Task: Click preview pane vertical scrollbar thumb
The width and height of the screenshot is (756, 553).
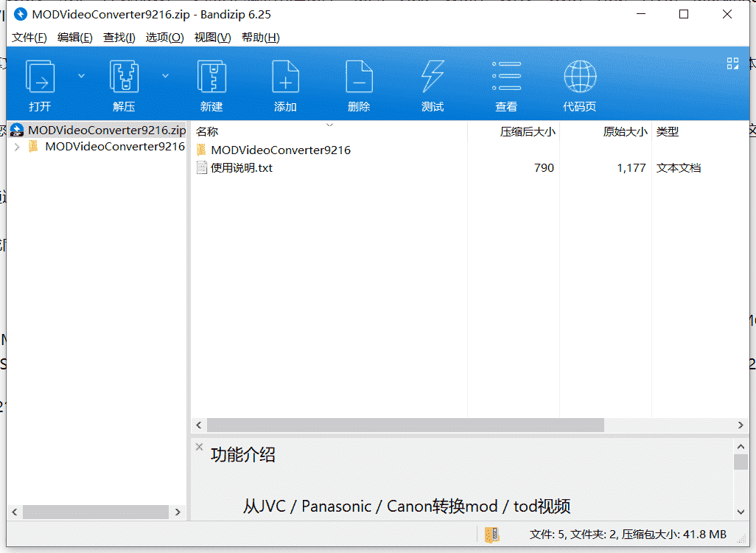Action: 741,462
